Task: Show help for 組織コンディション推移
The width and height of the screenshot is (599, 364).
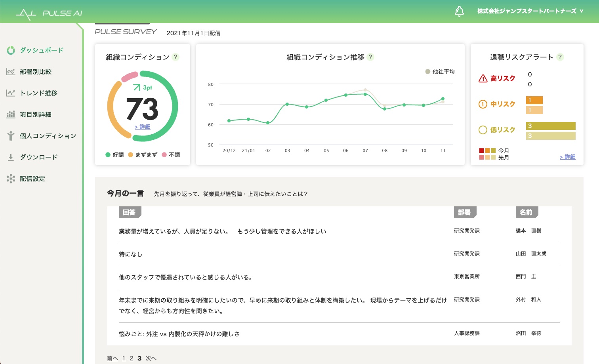Action: tap(370, 57)
